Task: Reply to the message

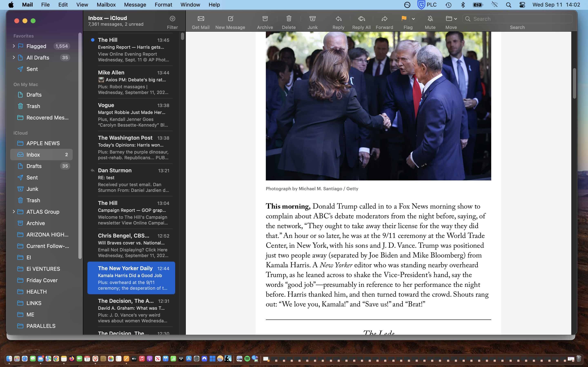Action: tap(339, 19)
